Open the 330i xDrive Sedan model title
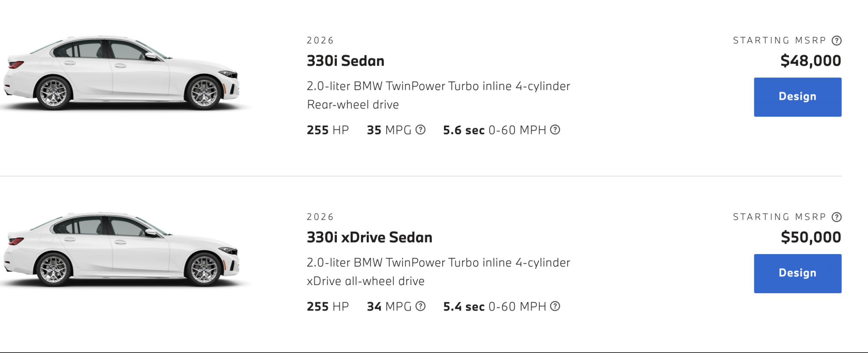Image resolution: width=868 pixels, height=353 pixels. [x=369, y=238]
